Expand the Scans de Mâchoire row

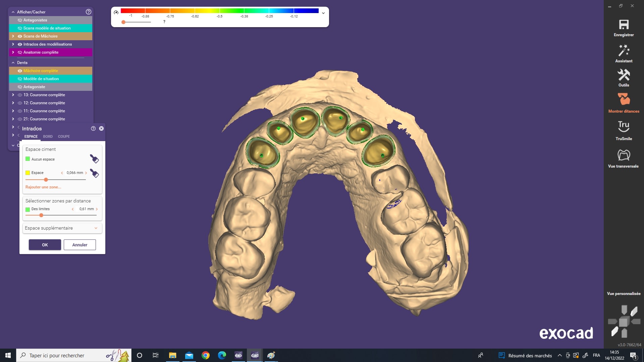(13, 36)
